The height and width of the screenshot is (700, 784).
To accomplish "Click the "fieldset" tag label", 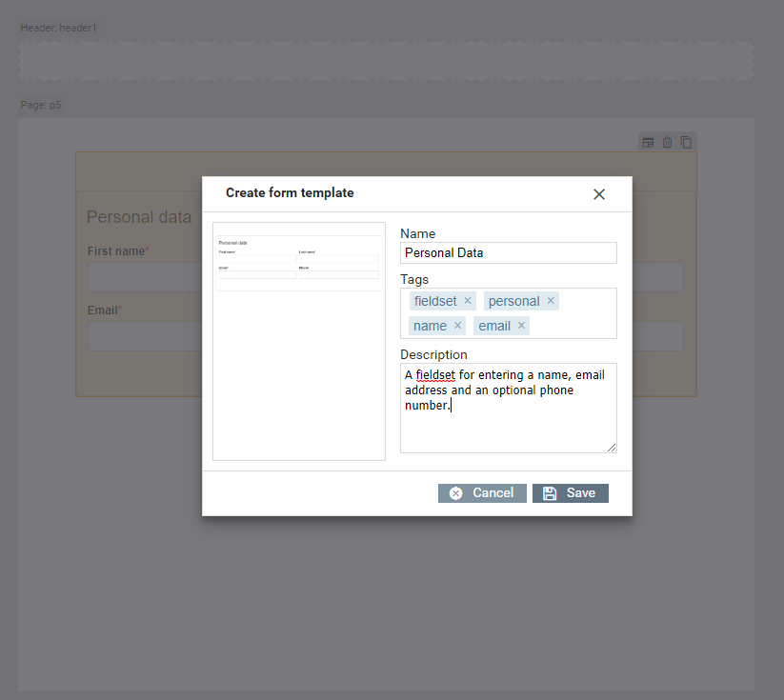I will [x=436, y=301].
